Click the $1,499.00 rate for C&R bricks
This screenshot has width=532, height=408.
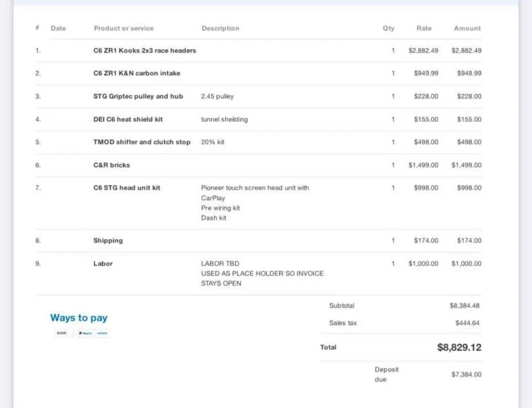[423, 165]
